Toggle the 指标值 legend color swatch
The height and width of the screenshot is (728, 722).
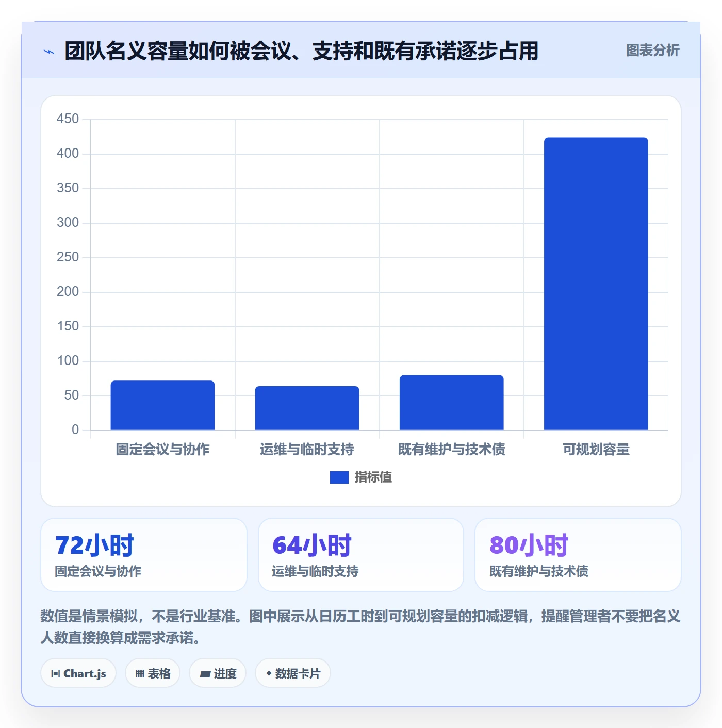pos(339,477)
